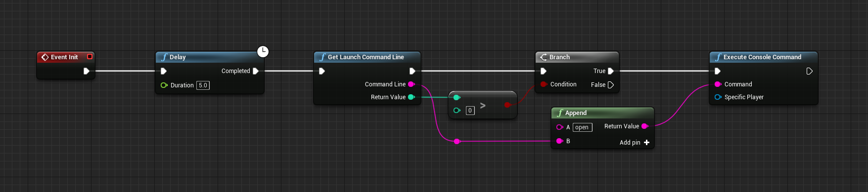Click the Append A string input pin
868x192 pixels.
pos(559,127)
